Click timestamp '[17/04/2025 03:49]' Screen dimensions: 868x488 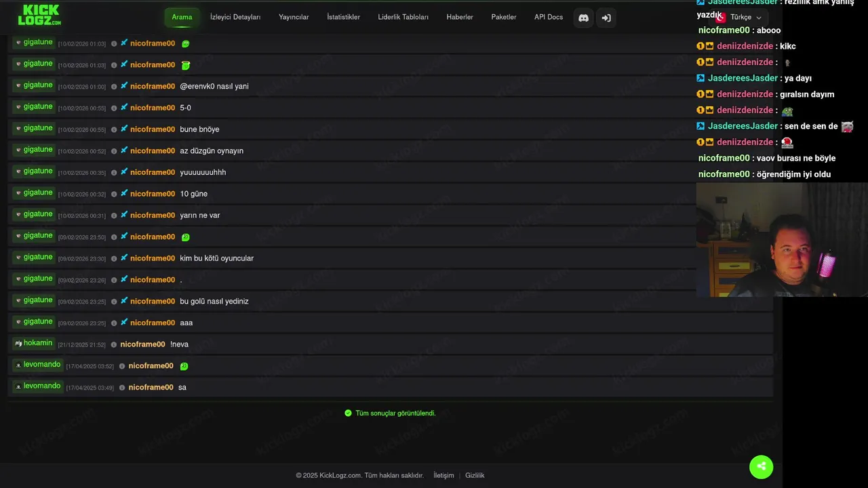pos(90,388)
